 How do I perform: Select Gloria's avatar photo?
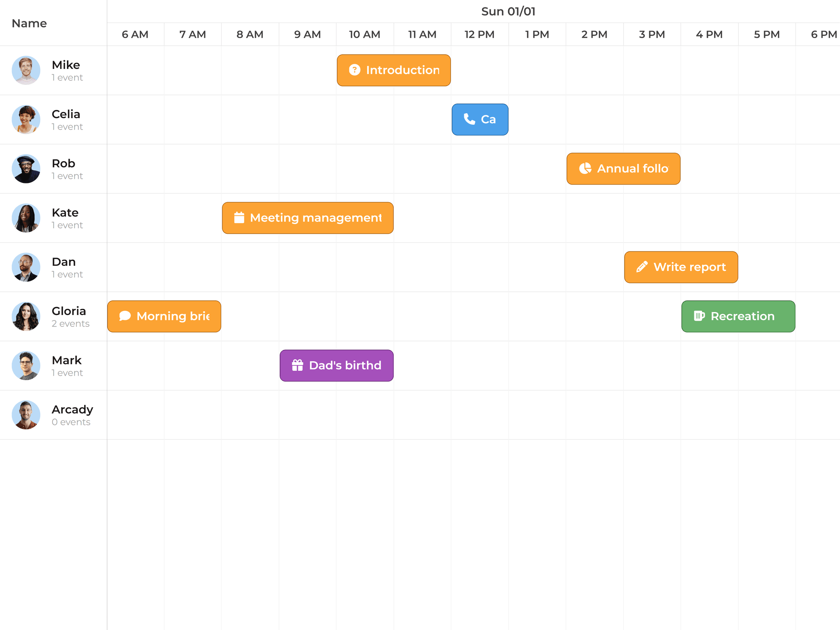click(26, 316)
